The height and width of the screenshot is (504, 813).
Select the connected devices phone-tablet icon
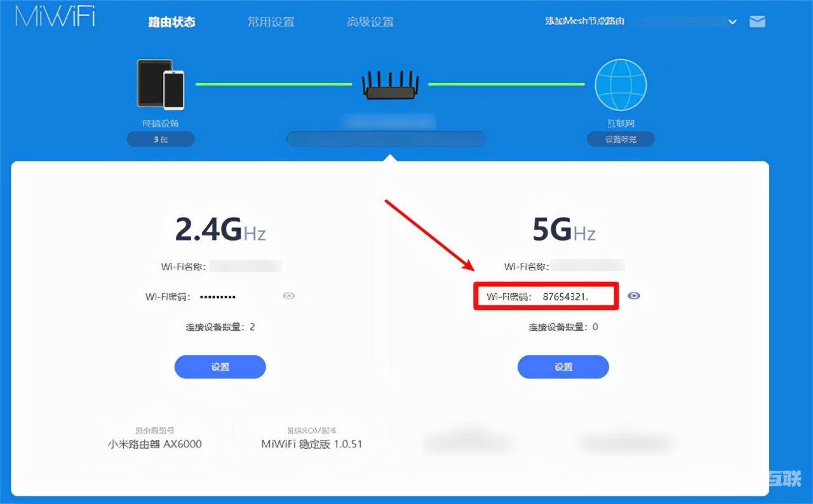(x=161, y=84)
